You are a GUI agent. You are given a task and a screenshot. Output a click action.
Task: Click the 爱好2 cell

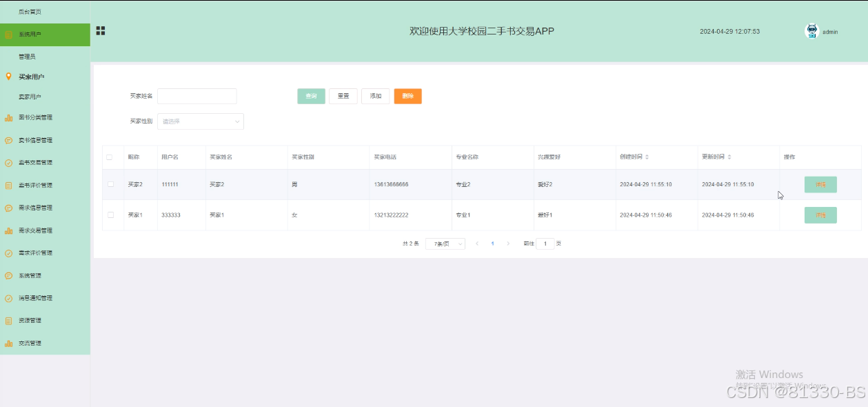pos(545,185)
